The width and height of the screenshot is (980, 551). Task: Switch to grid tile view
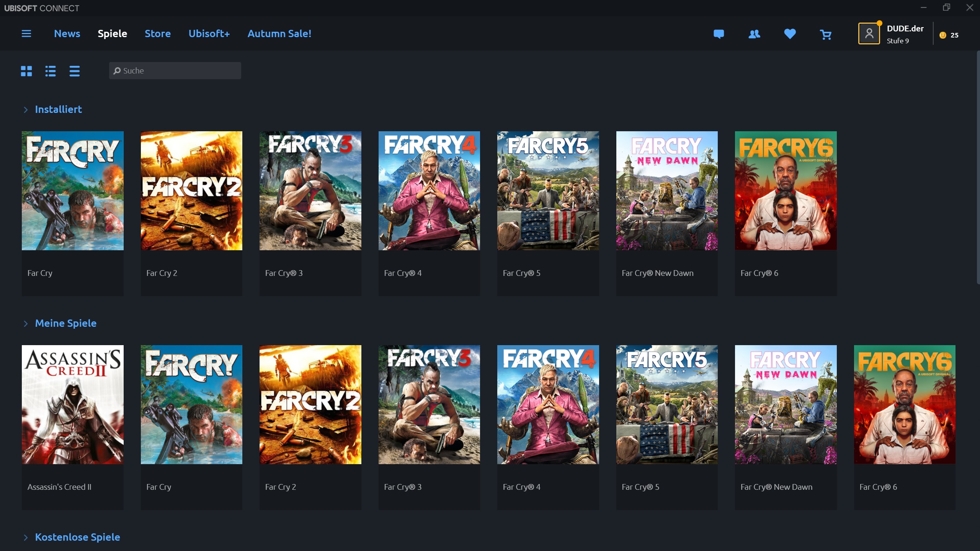pos(26,71)
